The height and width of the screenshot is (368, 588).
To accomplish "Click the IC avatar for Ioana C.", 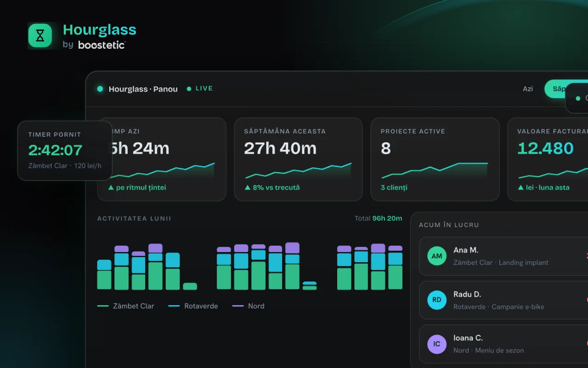I will pyautogui.click(x=437, y=344).
